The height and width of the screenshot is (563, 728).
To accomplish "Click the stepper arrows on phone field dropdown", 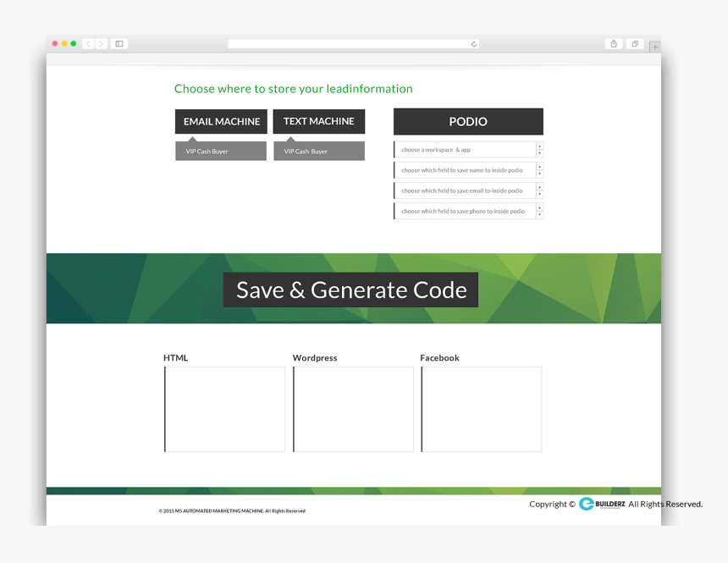I will (539, 211).
